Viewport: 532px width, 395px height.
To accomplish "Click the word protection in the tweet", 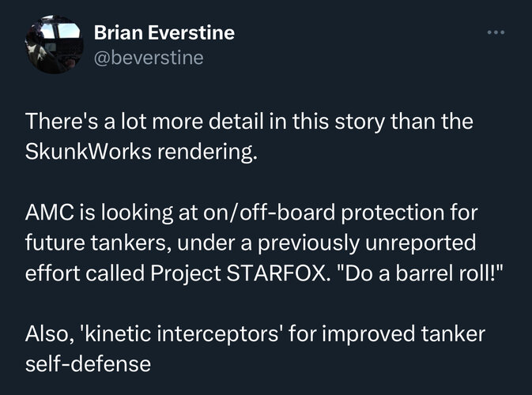I will click(x=393, y=213).
